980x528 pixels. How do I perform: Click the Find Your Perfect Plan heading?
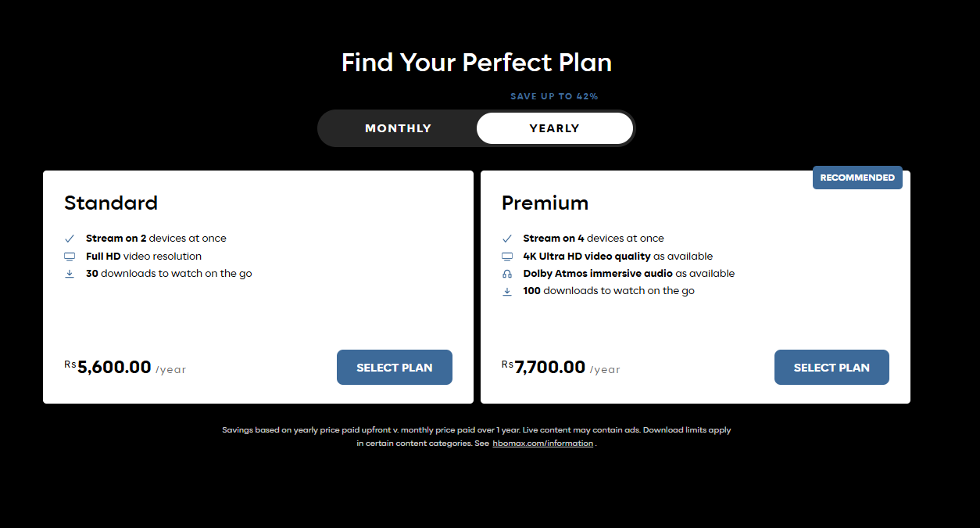[477, 63]
